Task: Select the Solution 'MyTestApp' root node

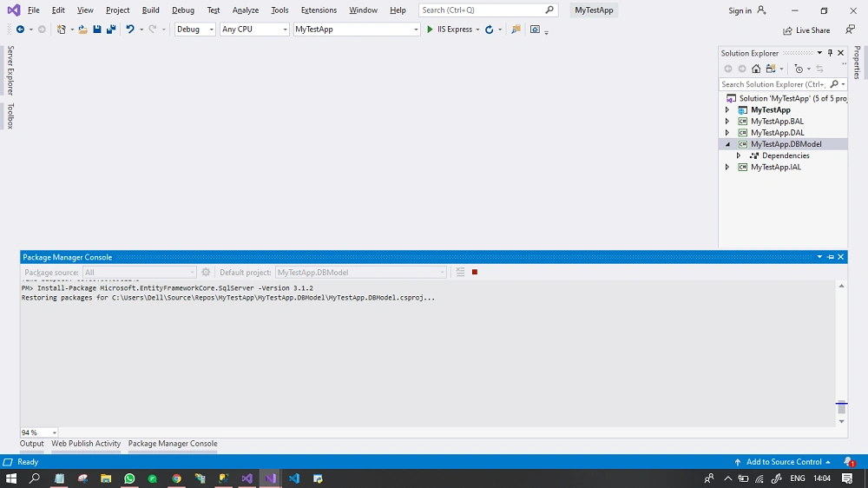Action: [786, 98]
